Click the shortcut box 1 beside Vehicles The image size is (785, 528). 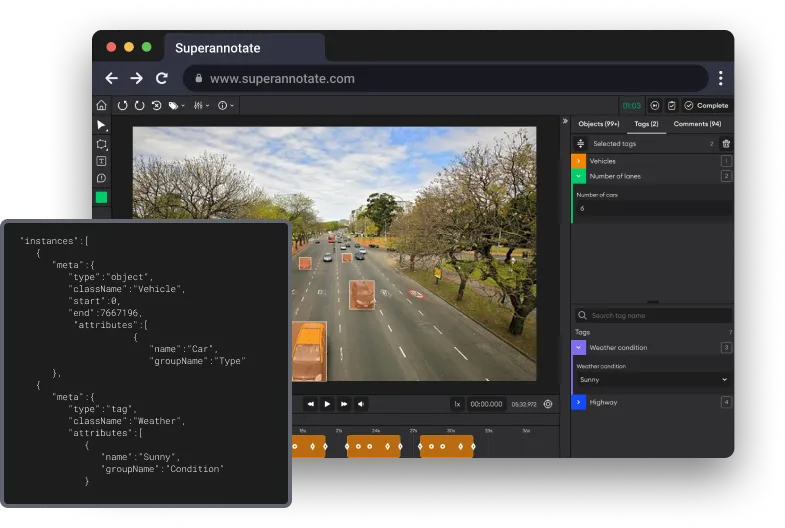(726, 161)
